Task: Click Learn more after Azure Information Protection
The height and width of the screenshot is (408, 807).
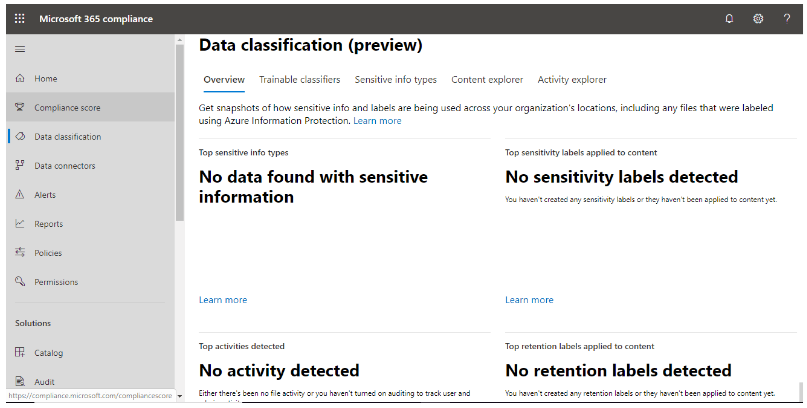Action: click(x=377, y=121)
